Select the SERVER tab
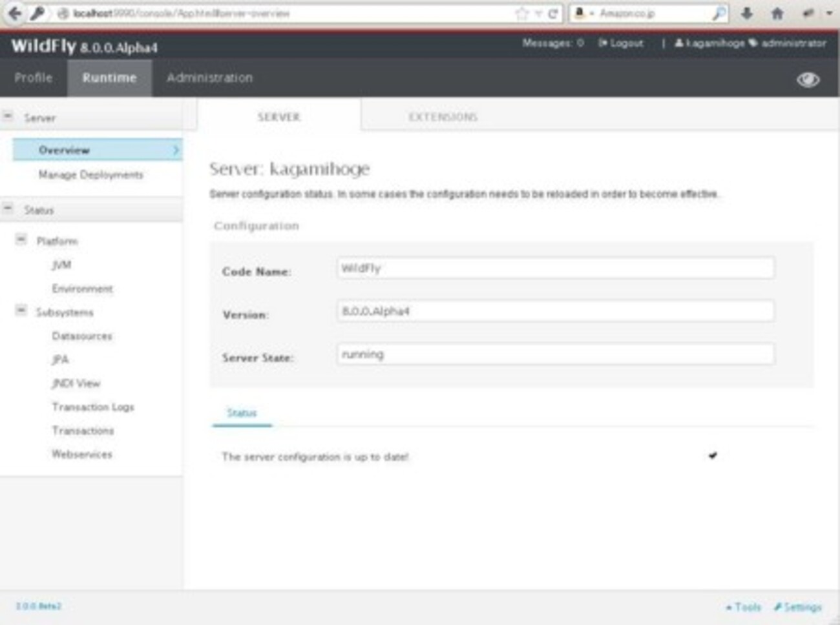Image resolution: width=840 pixels, height=625 pixels. (279, 117)
